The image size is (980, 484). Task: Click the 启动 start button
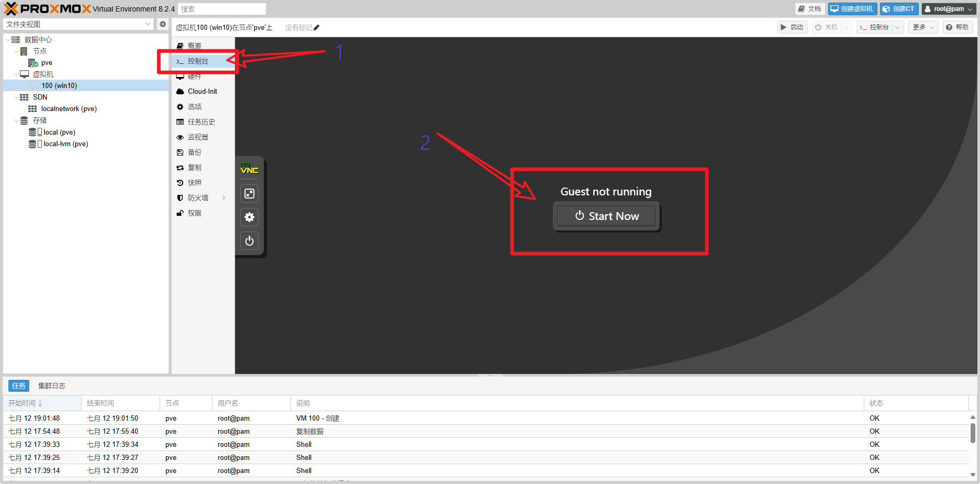point(792,27)
